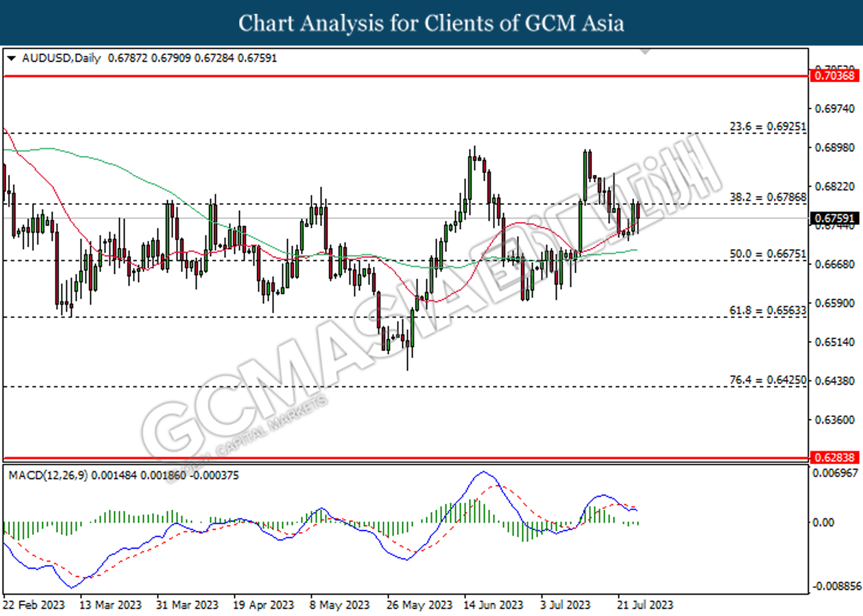Image resolution: width=863 pixels, height=616 pixels.
Task: Select the 0.69740 price axis value
Action: tap(835, 109)
